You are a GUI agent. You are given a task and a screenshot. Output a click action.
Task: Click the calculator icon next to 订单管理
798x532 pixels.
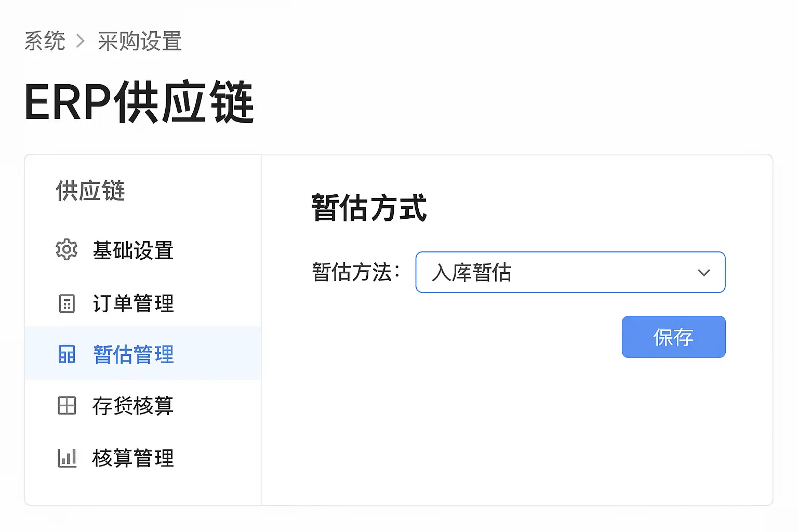tap(66, 303)
